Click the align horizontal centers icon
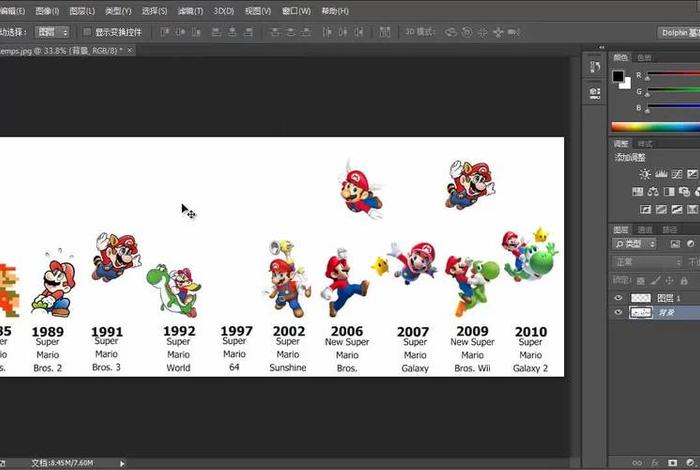Viewport: 700px width, 470px height. [232, 32]
